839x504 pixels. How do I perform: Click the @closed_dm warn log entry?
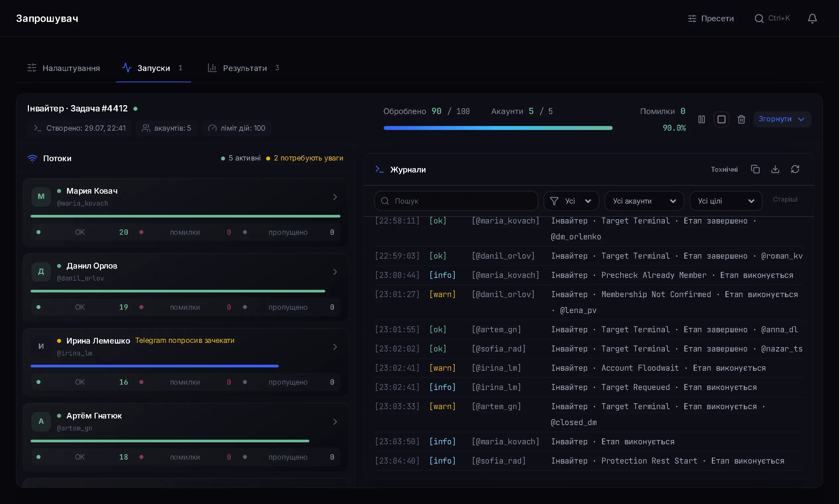tap(589, 414)
